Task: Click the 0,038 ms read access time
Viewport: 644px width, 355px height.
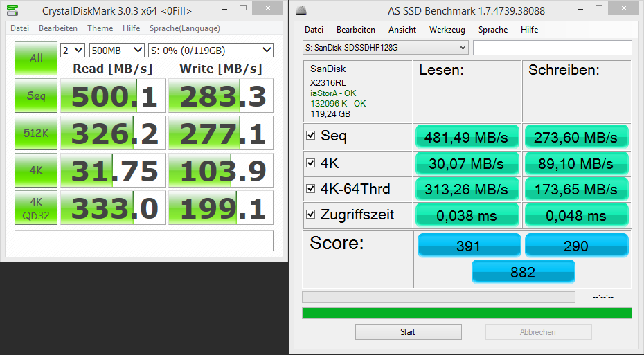Action: click(x=467, y=215)
